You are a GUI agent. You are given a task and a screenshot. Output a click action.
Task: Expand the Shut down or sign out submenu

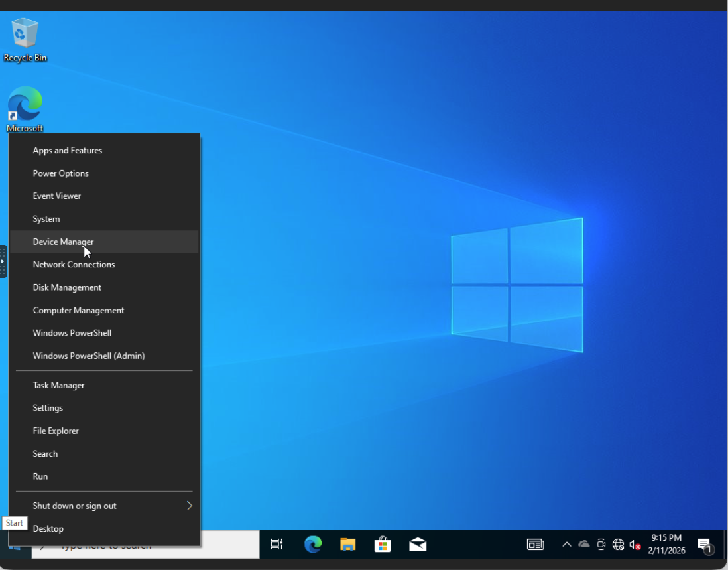point(104,506)
